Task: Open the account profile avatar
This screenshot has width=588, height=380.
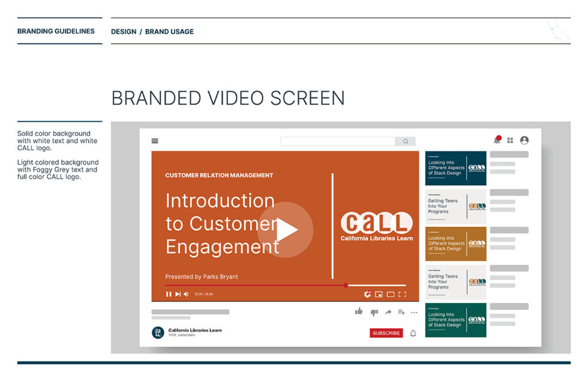Action: coord(524,140)
